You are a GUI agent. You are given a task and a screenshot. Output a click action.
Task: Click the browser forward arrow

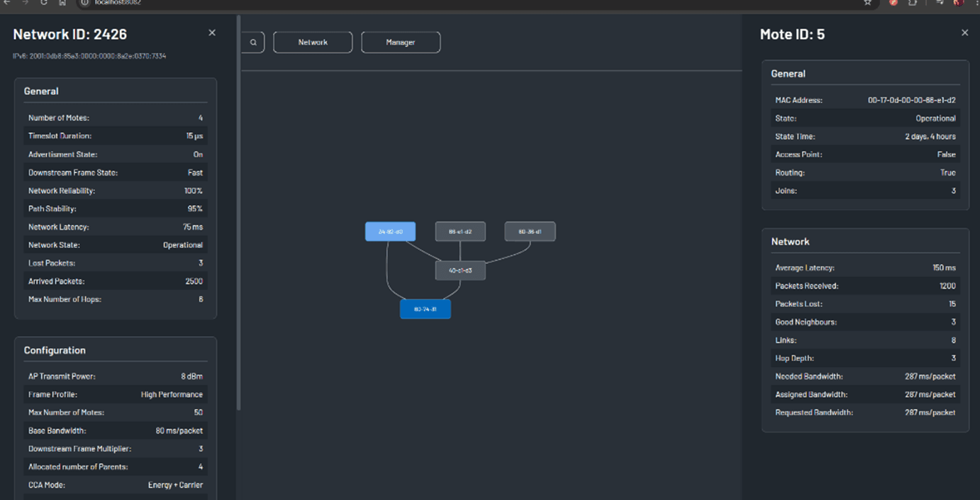(26, 3)
